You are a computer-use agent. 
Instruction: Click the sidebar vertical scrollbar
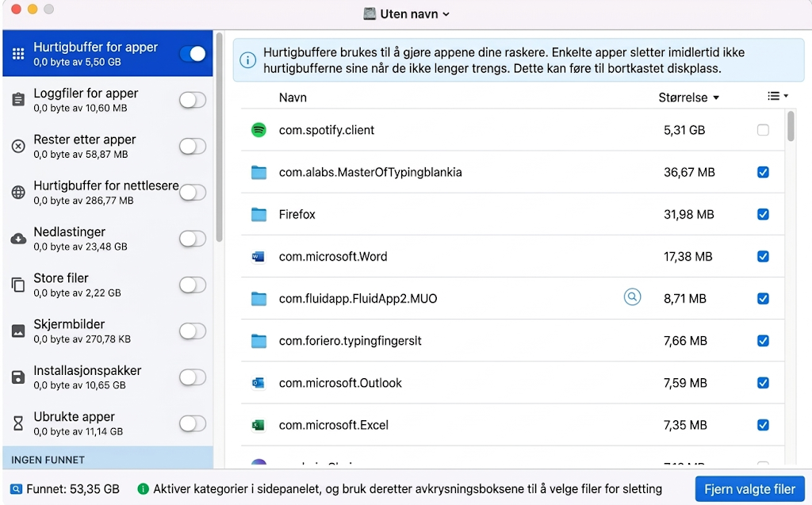(x=219, y=137)
